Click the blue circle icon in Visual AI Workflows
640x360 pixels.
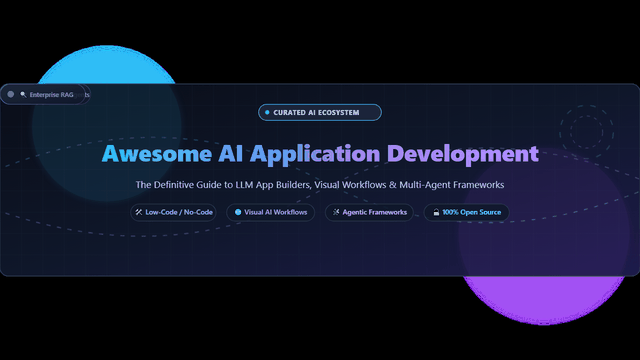[238, 212]
